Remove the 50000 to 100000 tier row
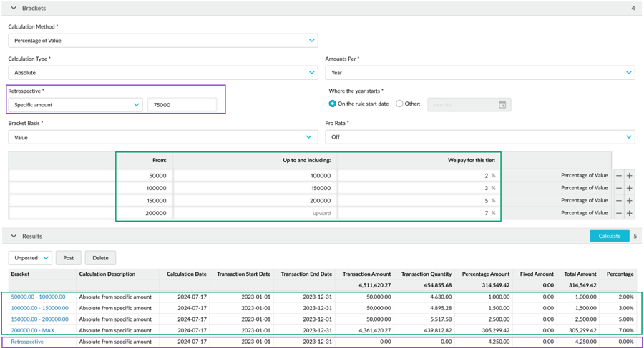The image size is (644, 348). click(x=619, y=175)
